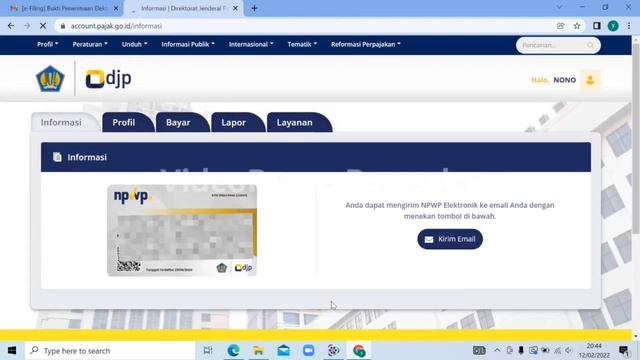Launch Microsoft Edge from taskbar
The height and width of the screenshot is (360, 640).
tap(233, 351)
